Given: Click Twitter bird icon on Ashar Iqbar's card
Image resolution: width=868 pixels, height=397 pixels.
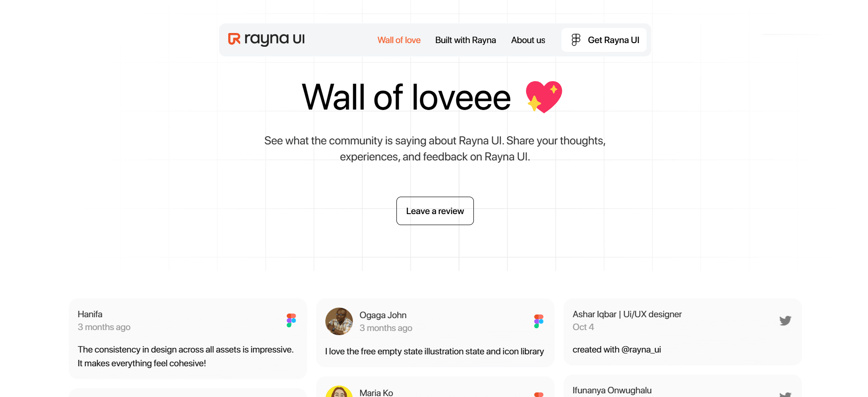Looking at the screenshot, I should pos(786,320).
